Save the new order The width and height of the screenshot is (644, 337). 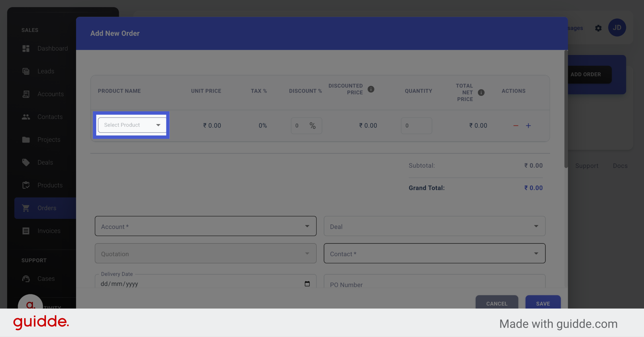(x=543, y=303)
